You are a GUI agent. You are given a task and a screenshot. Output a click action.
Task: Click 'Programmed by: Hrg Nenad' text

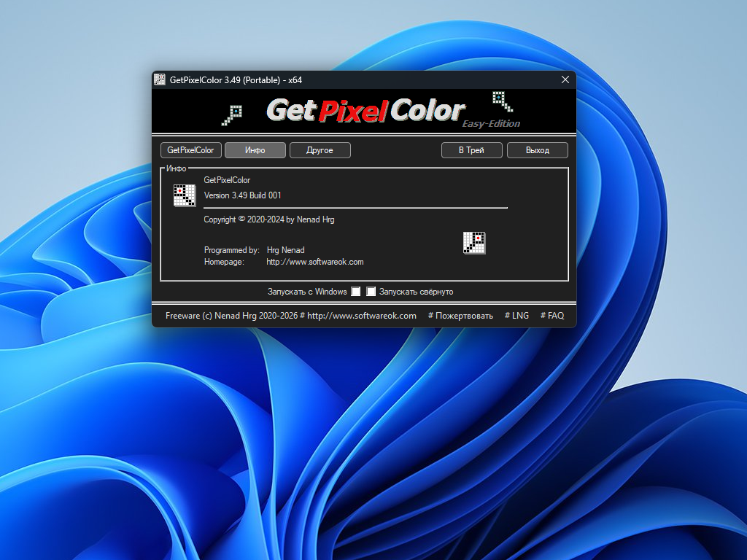(255, 250)
